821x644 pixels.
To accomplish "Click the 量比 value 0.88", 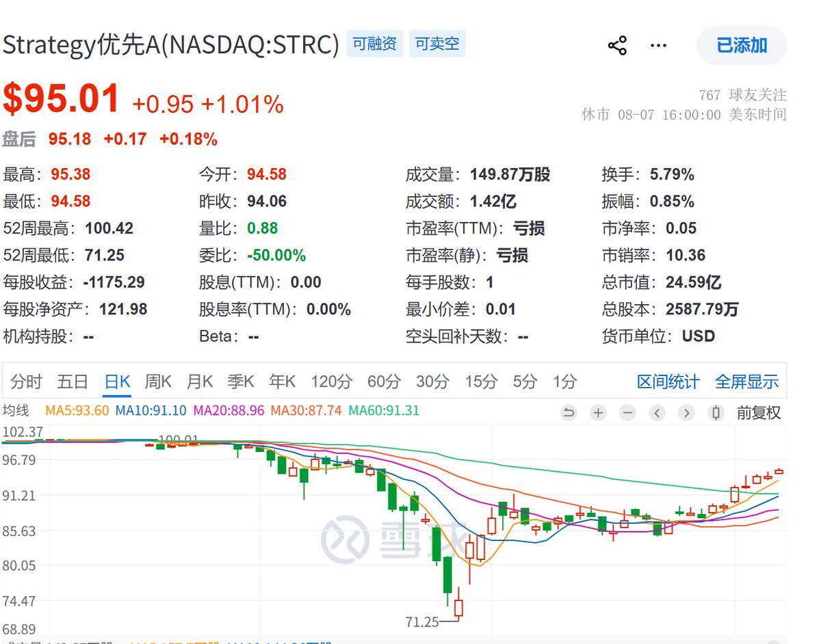I will click(x=263, y=228).
